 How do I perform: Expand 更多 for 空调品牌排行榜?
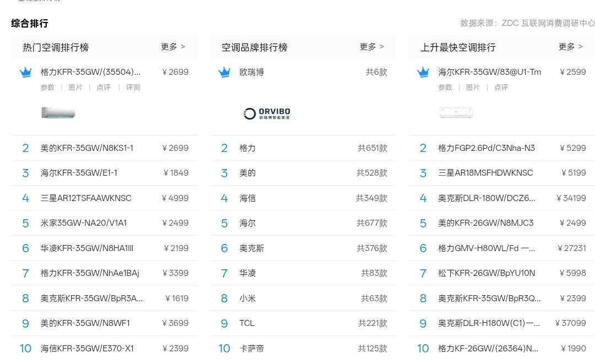click(x=372, y=47)
